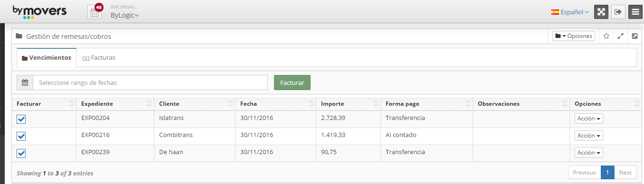Select page 1 in pagination
The width and height of the screenshot is (644, 184).
pyautogui.click(x=607, y=173)
